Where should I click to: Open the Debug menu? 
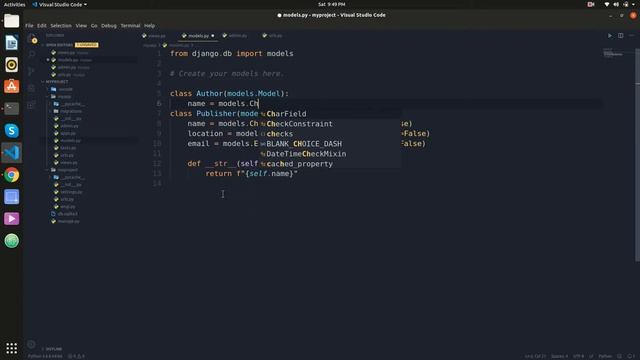tap(109, 25)
